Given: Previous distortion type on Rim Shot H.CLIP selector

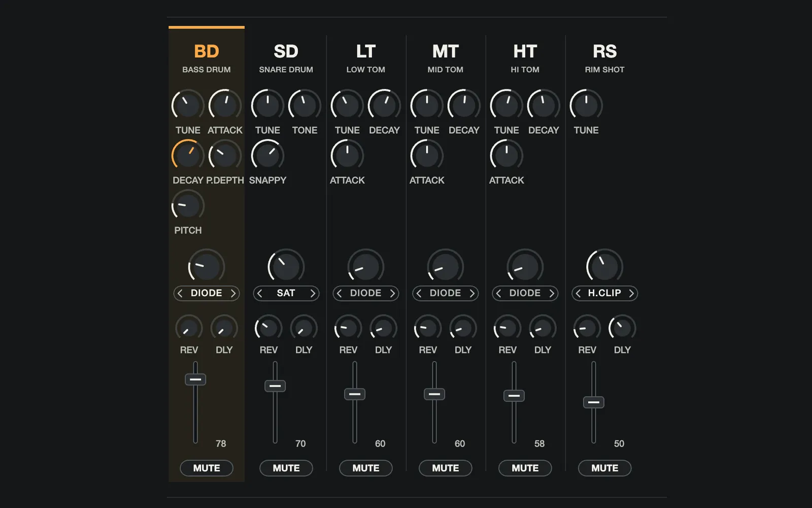Looking at the screenshot, I should point(578,293).
